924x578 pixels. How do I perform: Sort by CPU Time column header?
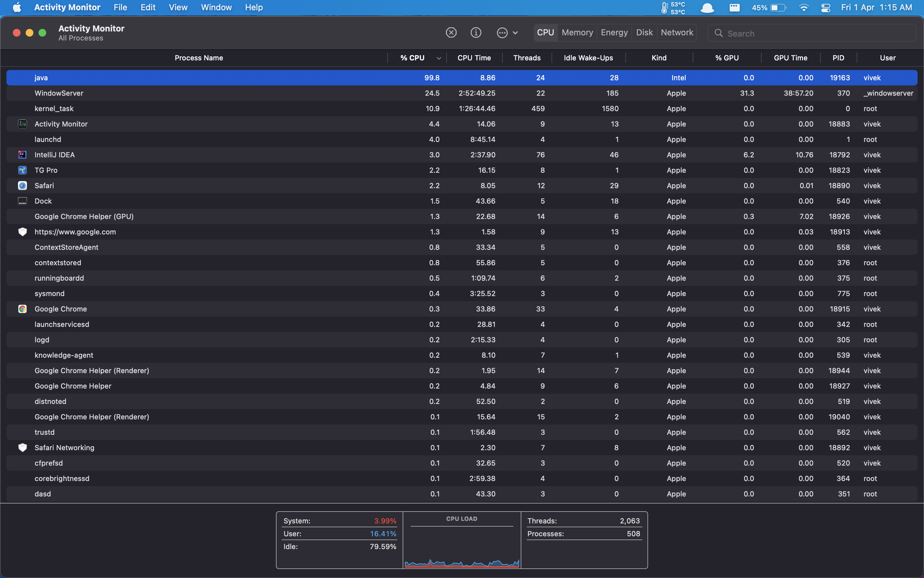[474, 58]
